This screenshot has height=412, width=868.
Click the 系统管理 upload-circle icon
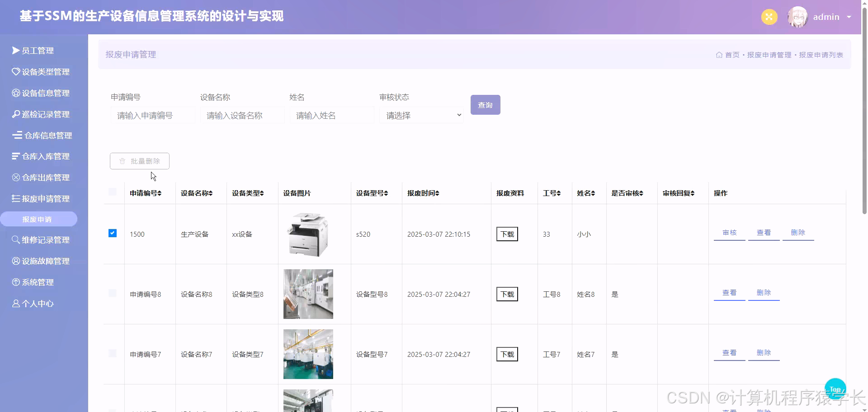(16, 282)
